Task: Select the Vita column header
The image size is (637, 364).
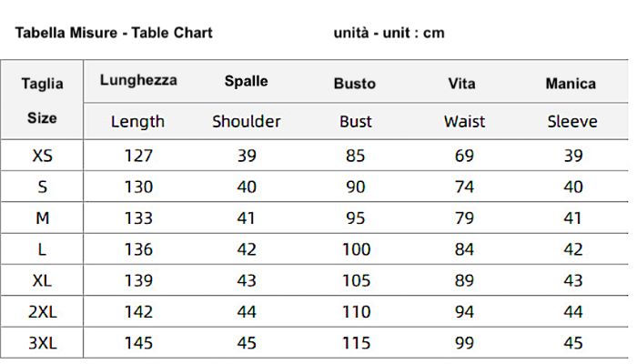Action: tap(462, 84)
